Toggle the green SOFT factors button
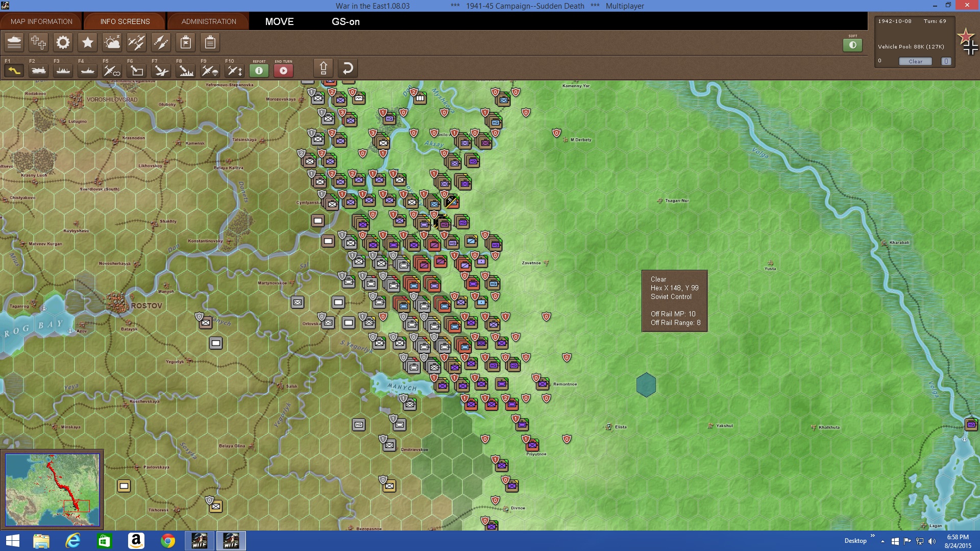This screenshot has height=551, width=980. tap(852, 45)
